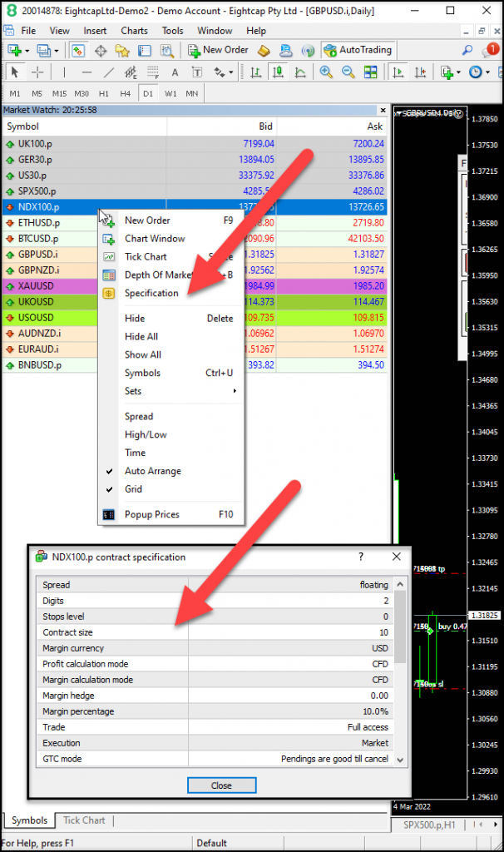Select the Fibonacci Retracement tool
Screen dimensions: 504x852
[152, 72]
